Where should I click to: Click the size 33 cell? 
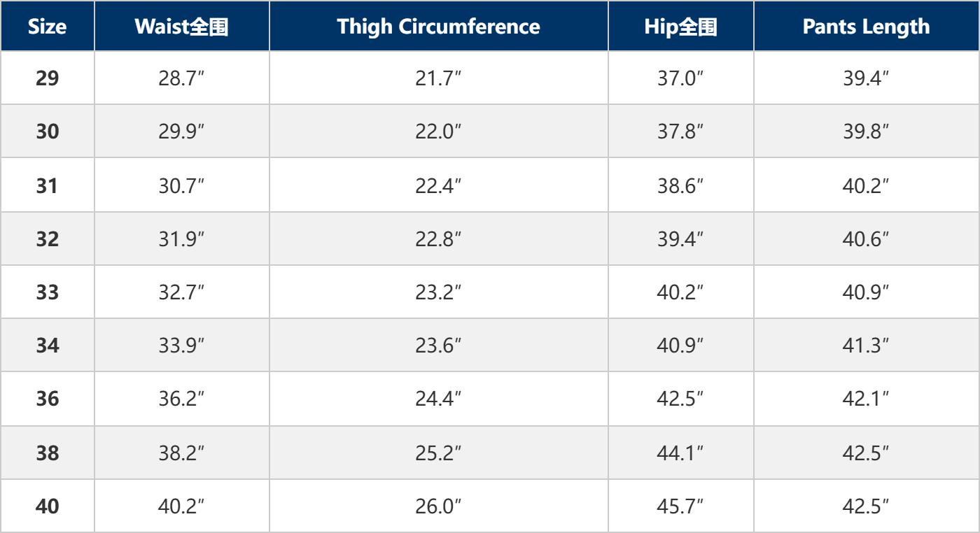48,292
